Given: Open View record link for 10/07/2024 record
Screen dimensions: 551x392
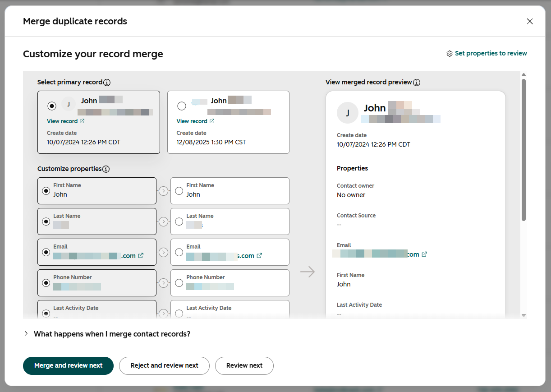Looking at the screenshot, I should 65,121.
